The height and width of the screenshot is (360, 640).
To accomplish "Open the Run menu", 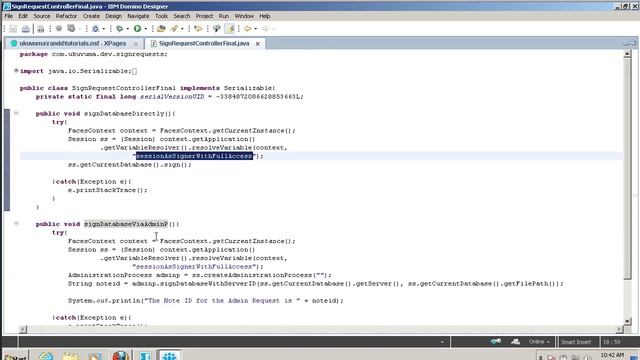I will click(x=224, y=16).
